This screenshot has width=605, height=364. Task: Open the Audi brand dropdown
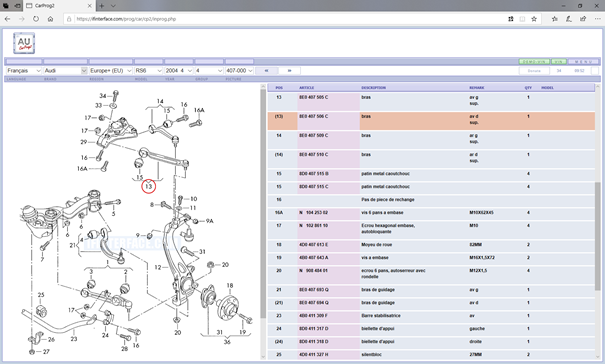pyautogui.click(x=65, y=71)
